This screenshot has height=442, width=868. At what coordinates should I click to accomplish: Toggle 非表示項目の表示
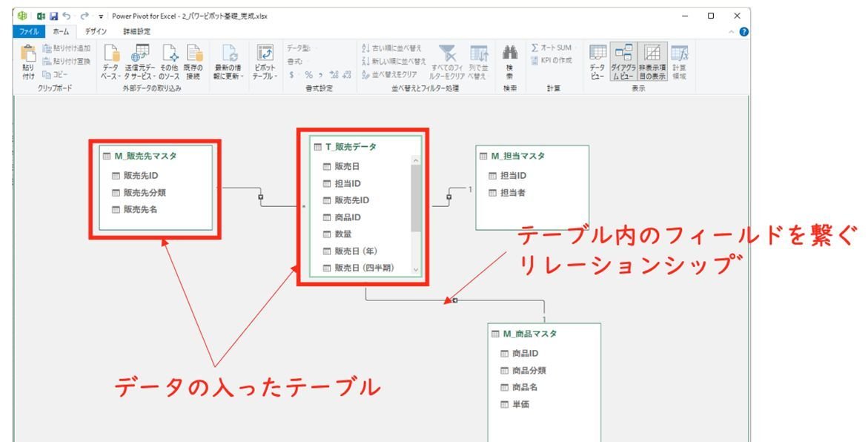(x=652, y=62)
